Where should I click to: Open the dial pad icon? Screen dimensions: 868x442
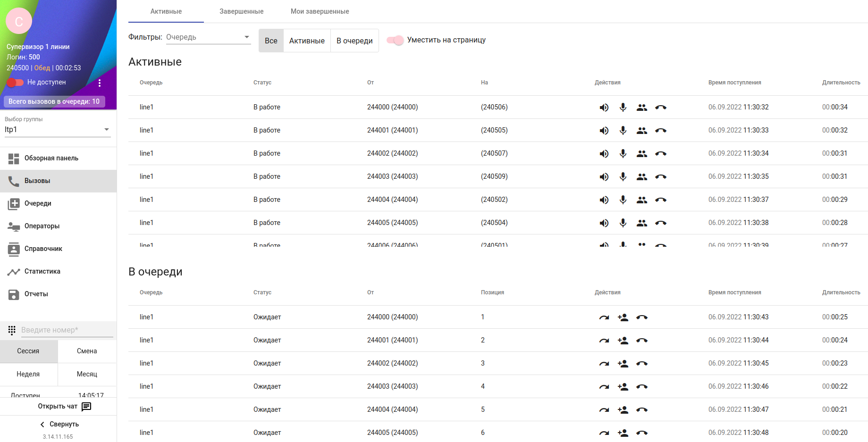tap(12, 330)
